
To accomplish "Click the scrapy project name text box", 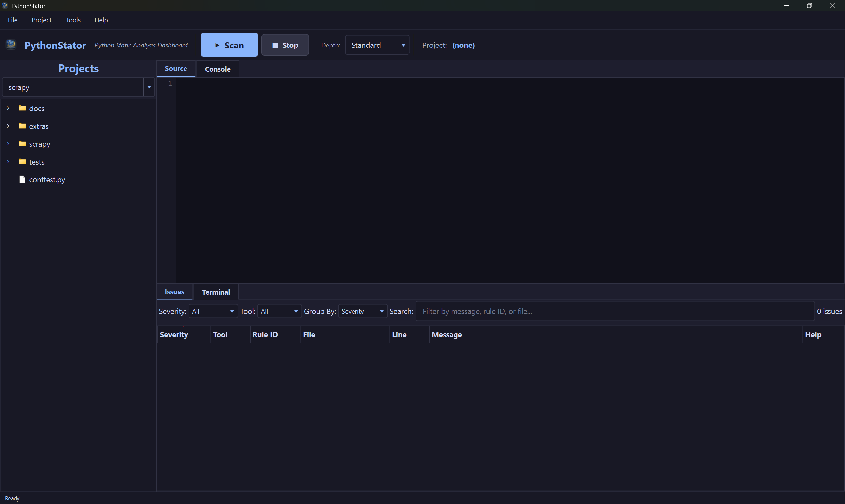I will click(73, 87).
